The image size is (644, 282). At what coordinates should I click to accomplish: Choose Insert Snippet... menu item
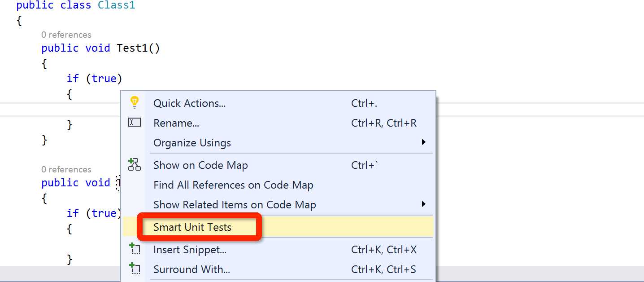(x=190, y=250)
